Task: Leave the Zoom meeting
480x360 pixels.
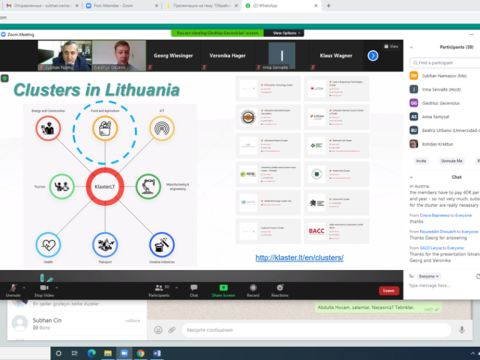Action: 389,291
